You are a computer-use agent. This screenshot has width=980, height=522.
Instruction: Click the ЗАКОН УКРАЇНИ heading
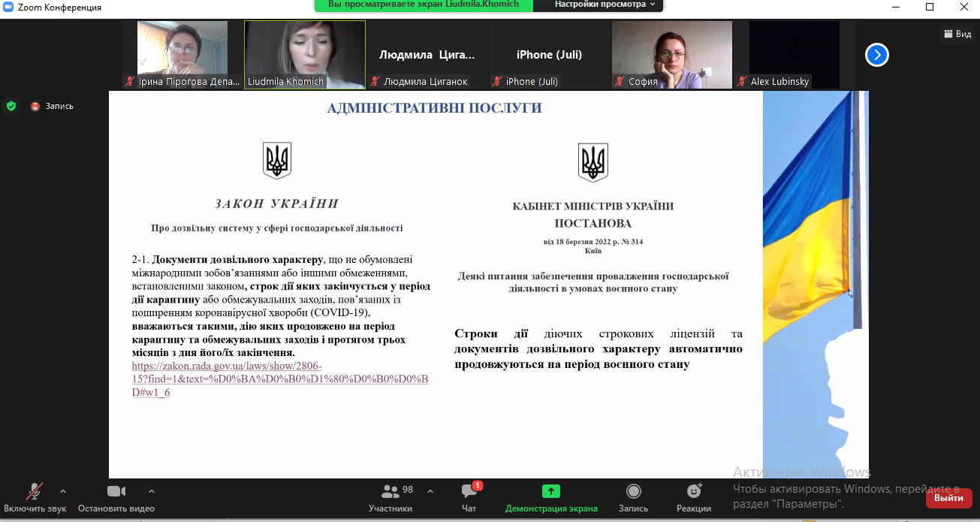click(276, 204)
